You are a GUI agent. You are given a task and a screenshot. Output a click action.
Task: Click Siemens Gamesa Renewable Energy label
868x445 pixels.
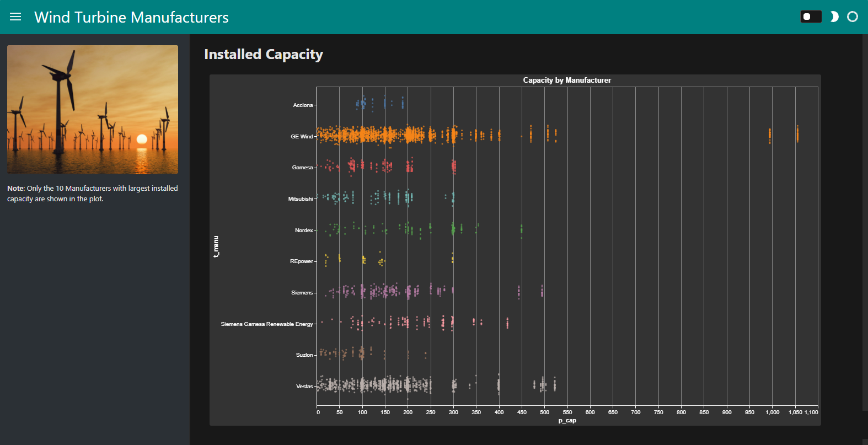[x=267, y=324]
